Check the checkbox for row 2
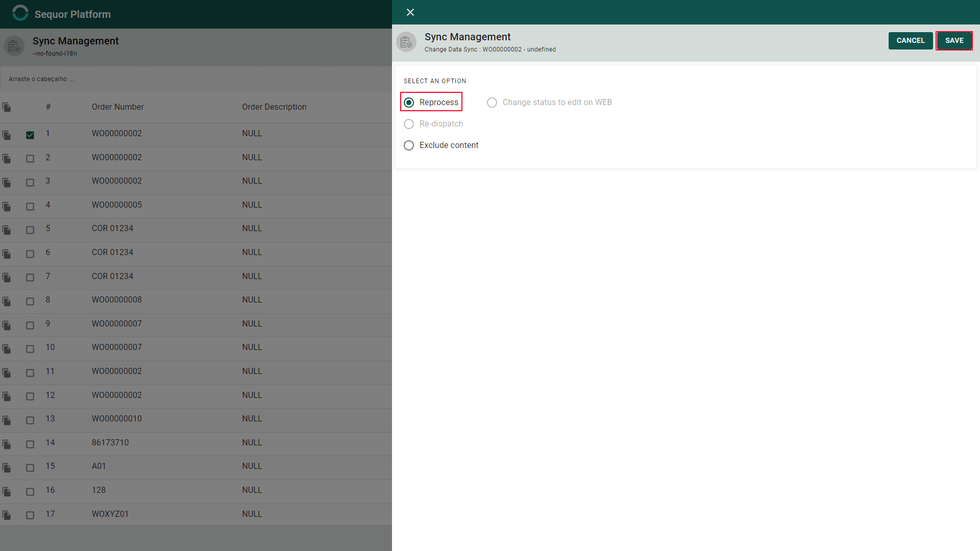This screenshot has width=980, height=551. pos(30,159)
